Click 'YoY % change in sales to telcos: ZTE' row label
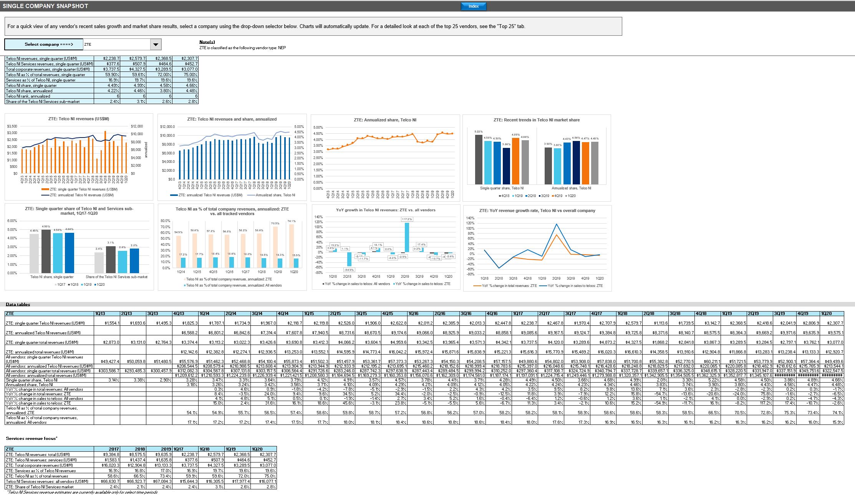Screen dimensions: 855x504 coord(49,403)
